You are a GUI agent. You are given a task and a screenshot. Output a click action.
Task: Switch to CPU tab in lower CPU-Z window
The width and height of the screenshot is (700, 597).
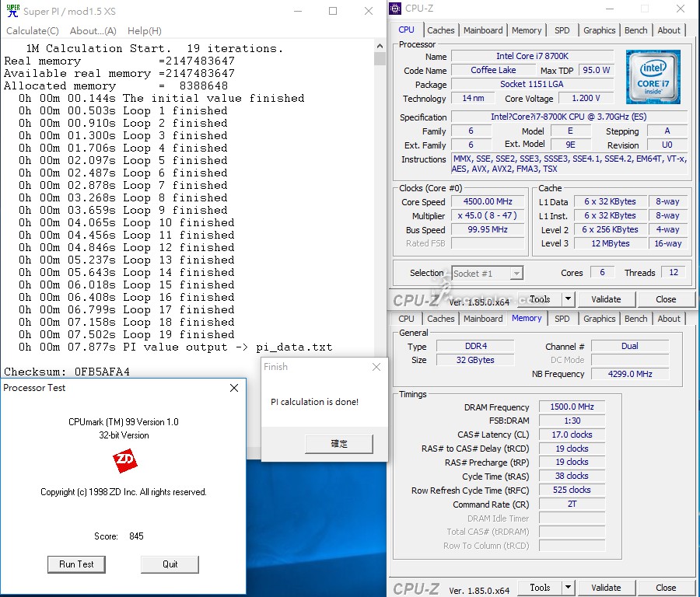[406, 319]
